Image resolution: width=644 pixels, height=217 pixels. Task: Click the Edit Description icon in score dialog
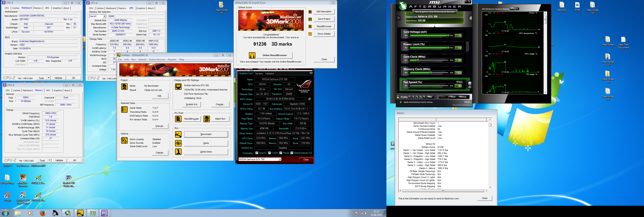310,12
